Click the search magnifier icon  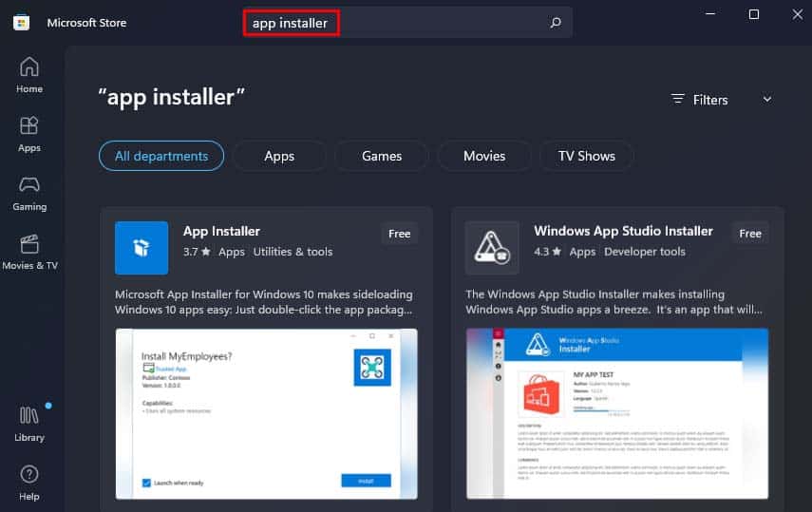click(x=556, y=23)
